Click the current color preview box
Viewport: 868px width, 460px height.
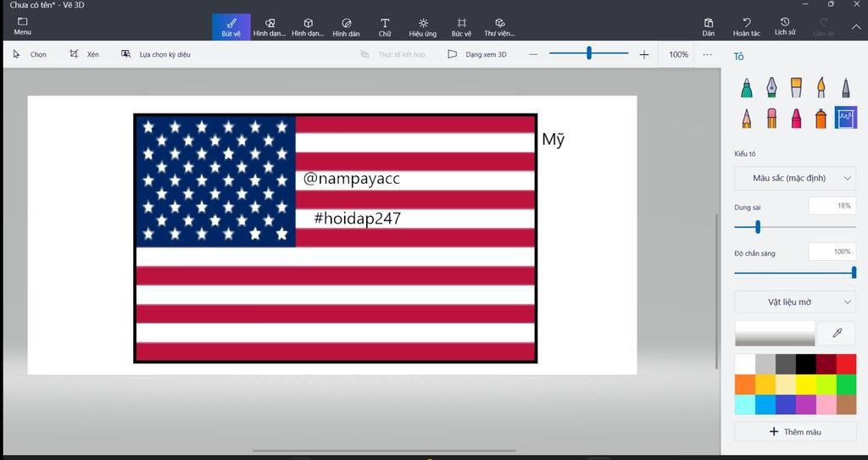(775, 333)
